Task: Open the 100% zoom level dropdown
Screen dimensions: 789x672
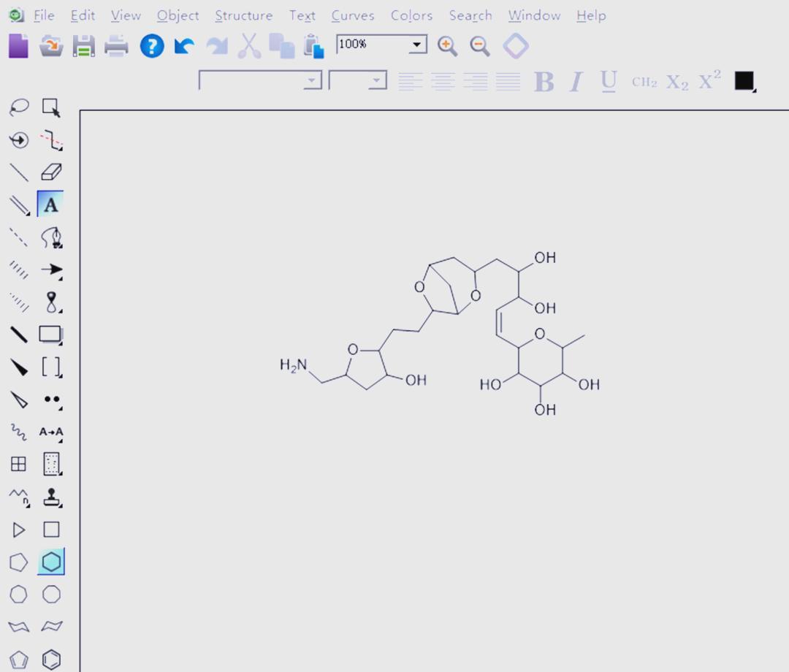Action: point(417,45)
